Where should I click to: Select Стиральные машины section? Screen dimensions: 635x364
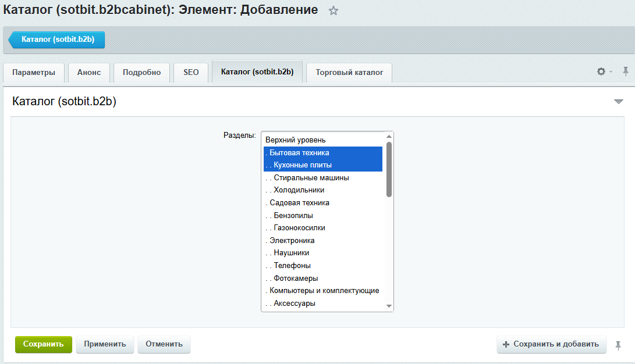click(323, 177)
